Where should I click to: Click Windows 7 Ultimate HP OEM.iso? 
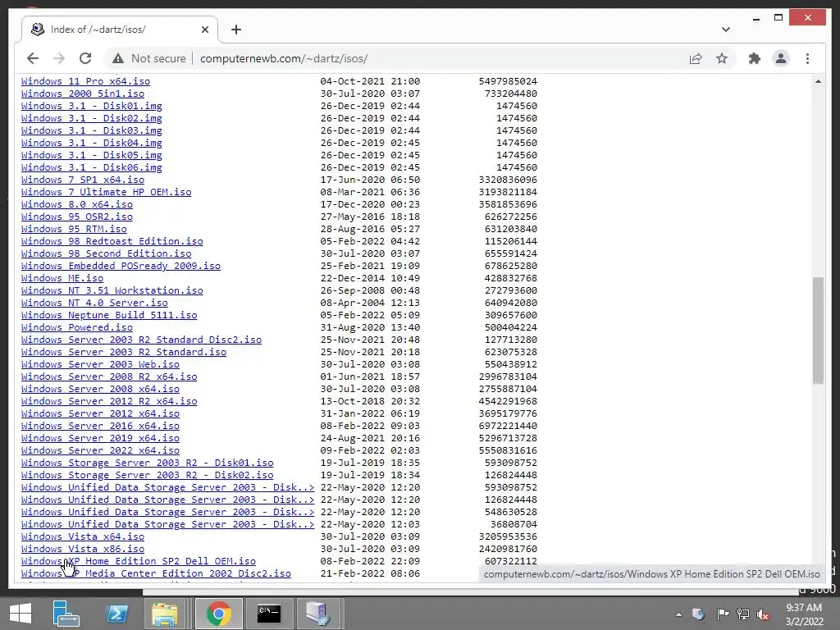point(106,192)
